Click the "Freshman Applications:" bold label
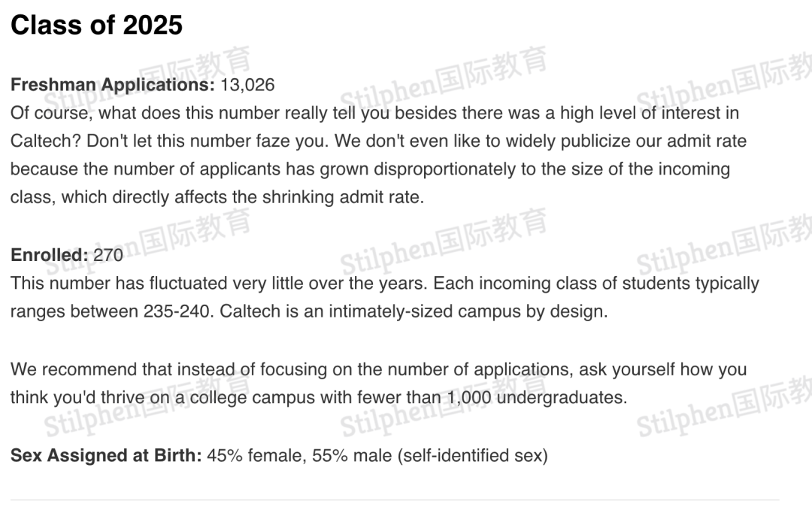The width and height of the screenshot is (812, 507). pos(113,85)
